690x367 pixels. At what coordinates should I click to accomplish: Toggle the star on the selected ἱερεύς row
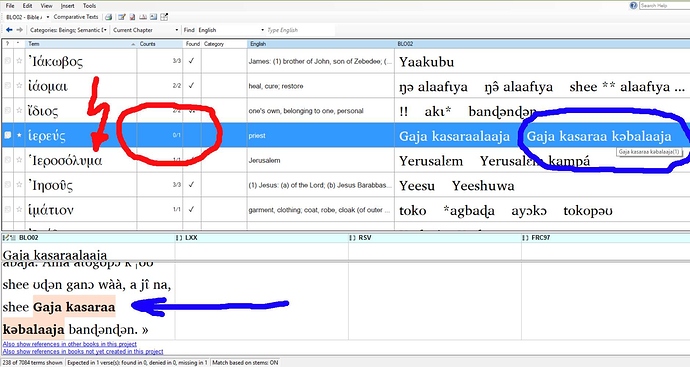19,135
